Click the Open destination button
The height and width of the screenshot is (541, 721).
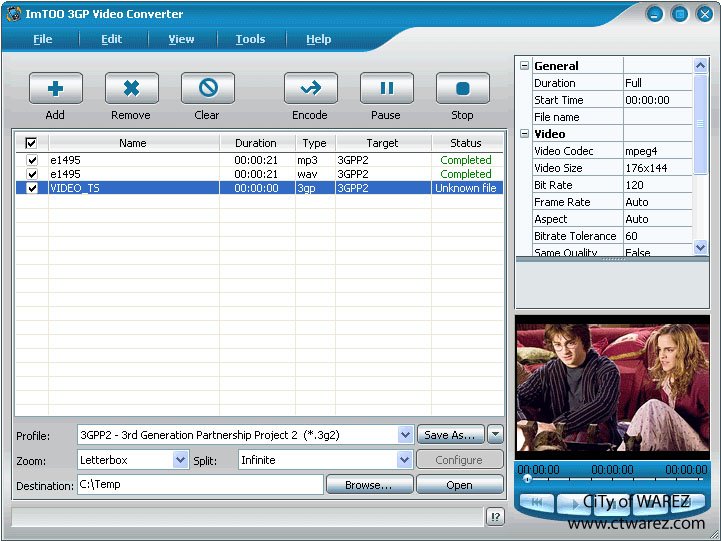pos(459,485)
